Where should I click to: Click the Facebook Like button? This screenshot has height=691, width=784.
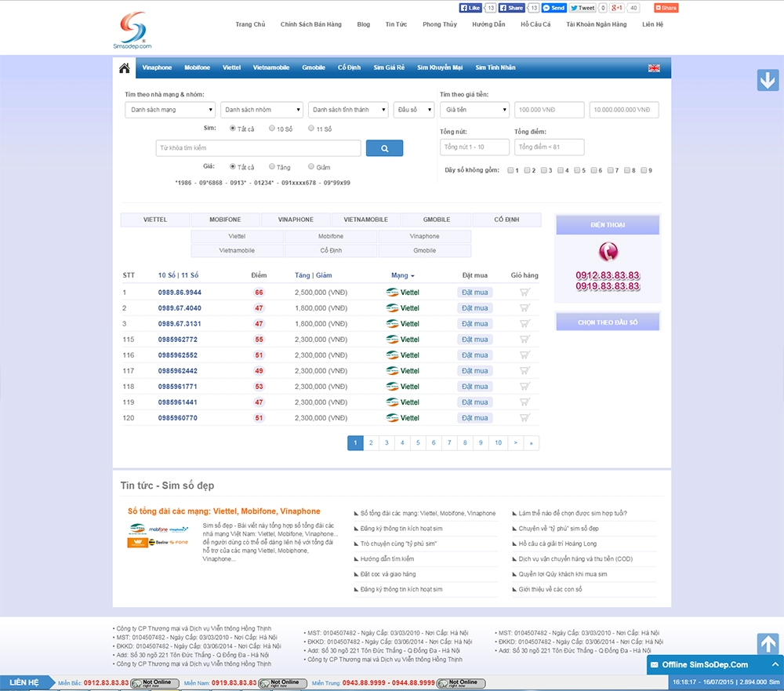[x=470, y=8]
